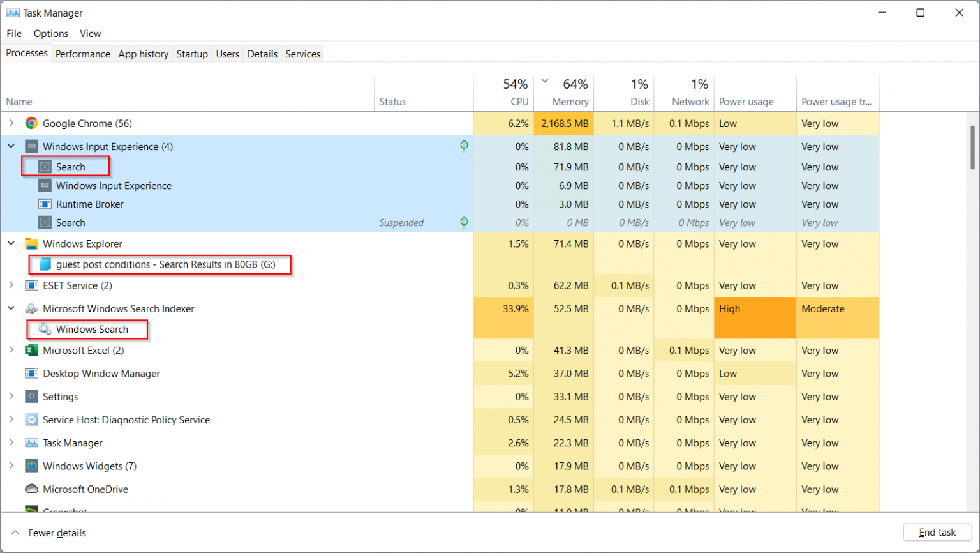Image resolution: width=980 pixels, height=553 pixels.
Task: Click the Task Manager icon in the process list
Action: click(x=31, y=443)
